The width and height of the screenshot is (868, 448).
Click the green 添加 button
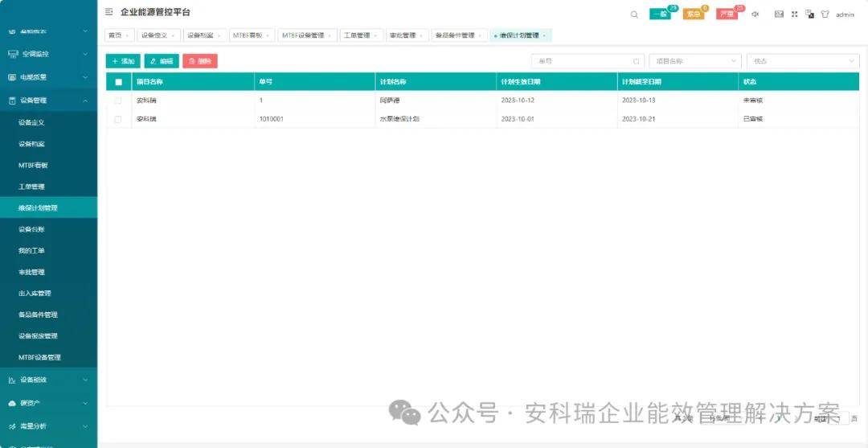123,61
